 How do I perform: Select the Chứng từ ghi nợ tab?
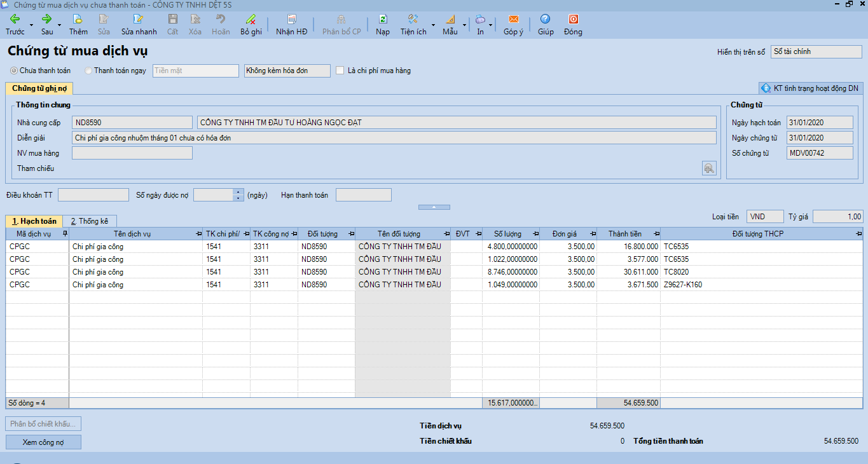coord(39,88)
